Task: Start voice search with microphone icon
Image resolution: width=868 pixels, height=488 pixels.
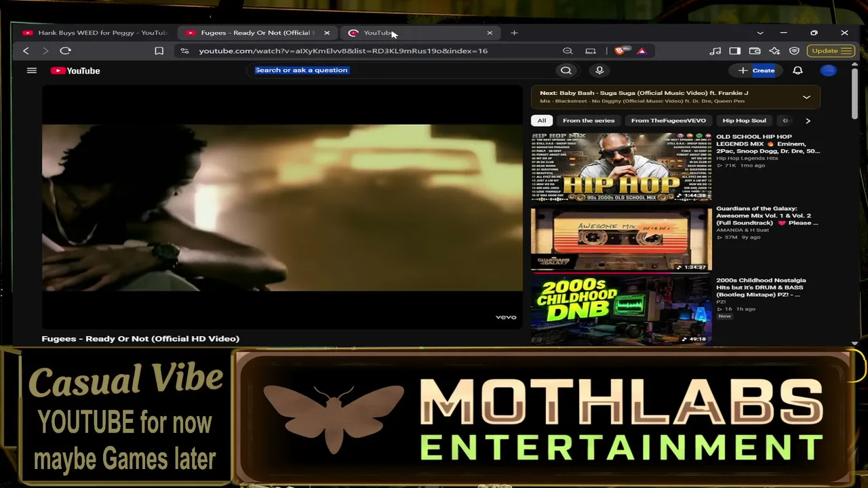Action: click(599, 70)
